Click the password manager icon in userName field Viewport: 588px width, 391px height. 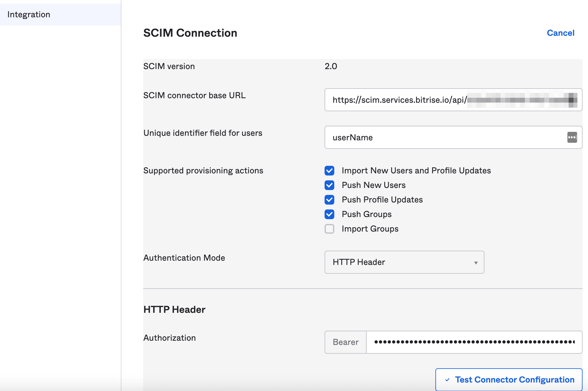(572, 137)
